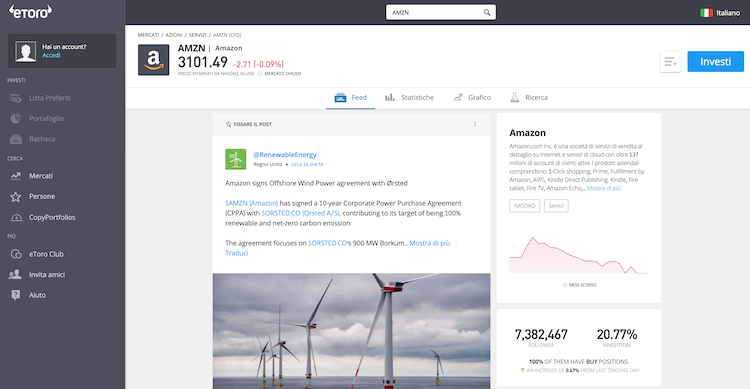This screenshot has height=389, width=750.
Task: Click MERCATI in the breadcrumb
Action: [x=148, y=35]
